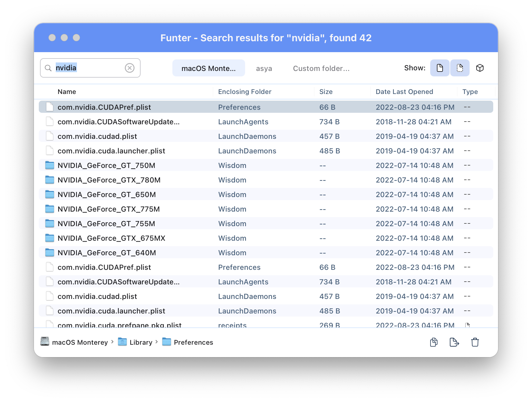This screenshot has height=402, width=532.
Task: Click the NVIDIA_GeForce_GTX_675MX folder icon
Action: point(50,238)
